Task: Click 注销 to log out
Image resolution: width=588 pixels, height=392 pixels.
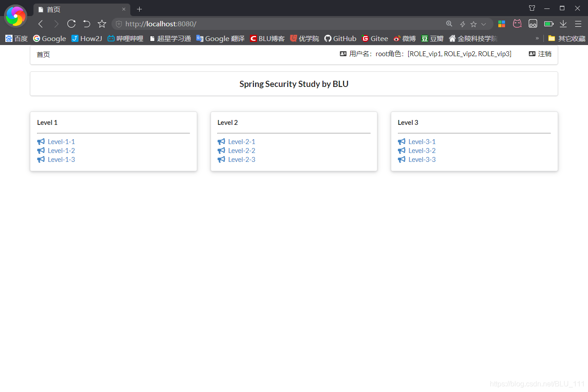Action: coord(544,54)
